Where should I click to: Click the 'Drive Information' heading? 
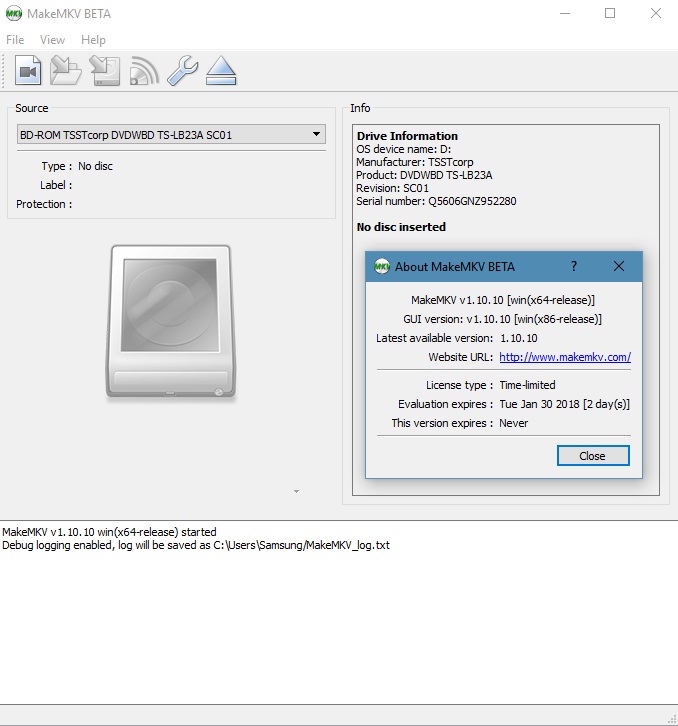(x=407, y=136)
